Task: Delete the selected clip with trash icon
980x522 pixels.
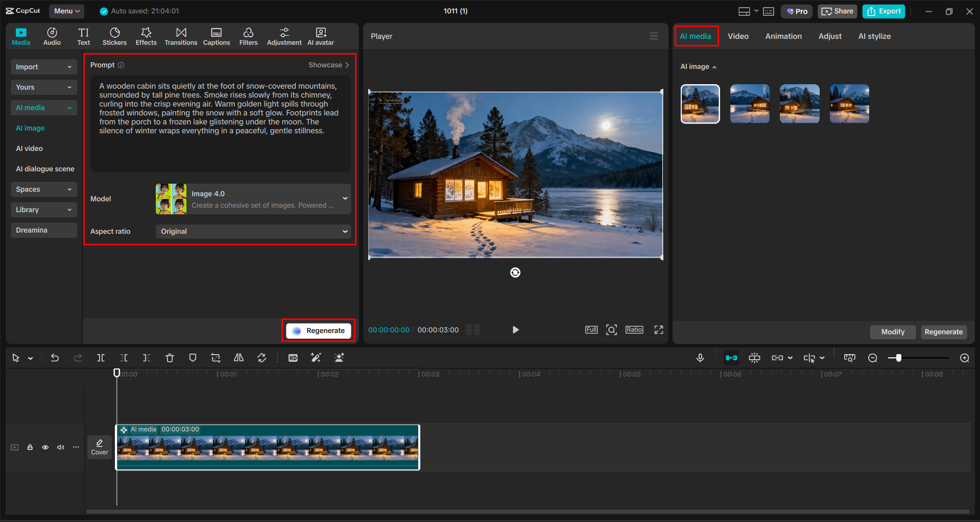Action: click(x=170, y=358)
